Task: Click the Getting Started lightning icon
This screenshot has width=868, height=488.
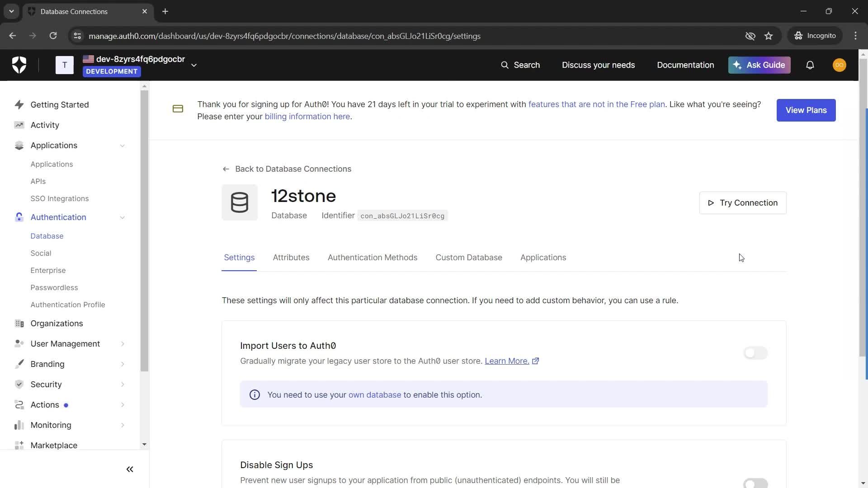Action: [x=19, y=105]
